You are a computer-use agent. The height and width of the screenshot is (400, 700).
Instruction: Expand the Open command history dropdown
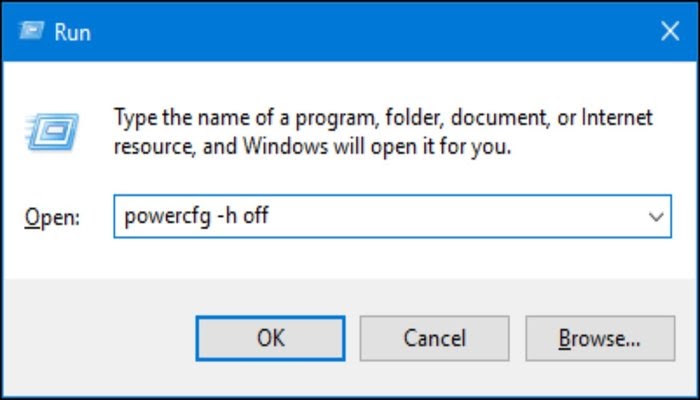pos(656,217)
